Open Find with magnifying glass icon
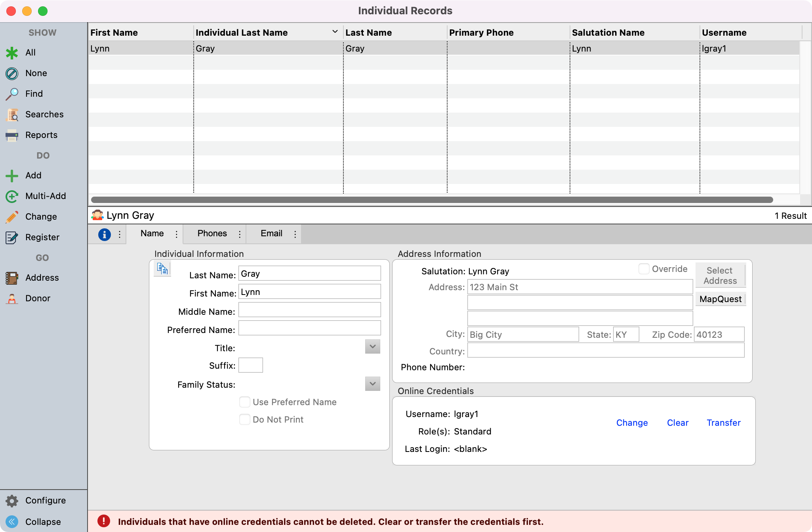The height and width of the screenshot is (532, 812). tap(12, 94)
